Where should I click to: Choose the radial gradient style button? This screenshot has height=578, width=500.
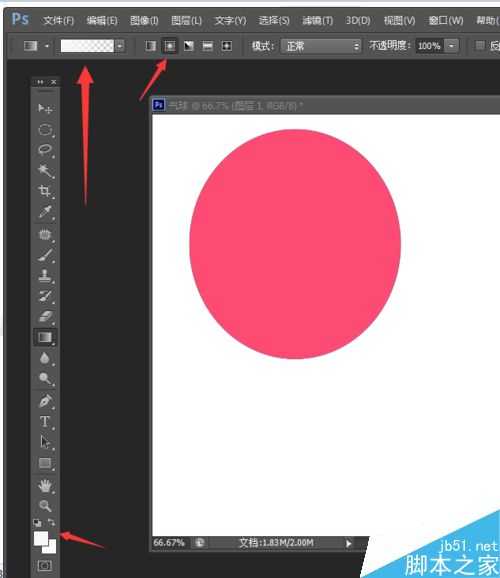click(x=170, y=46)
